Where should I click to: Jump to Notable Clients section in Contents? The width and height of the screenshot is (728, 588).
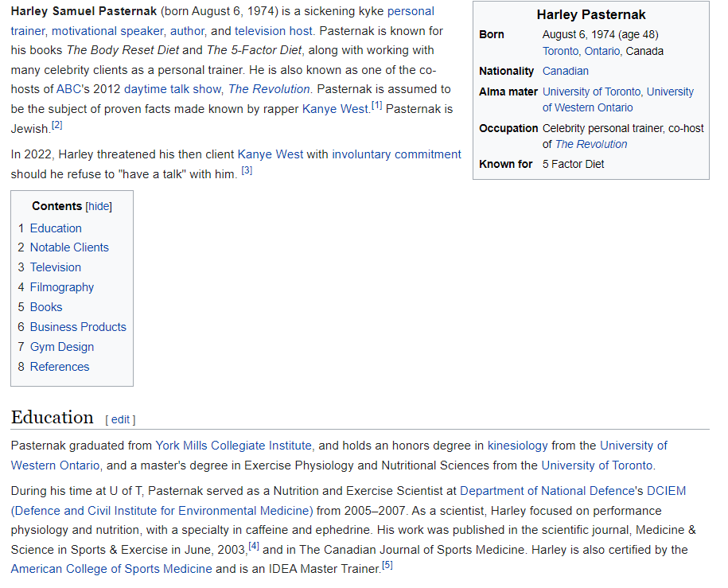pyautogui.click(x=69, y=247)
